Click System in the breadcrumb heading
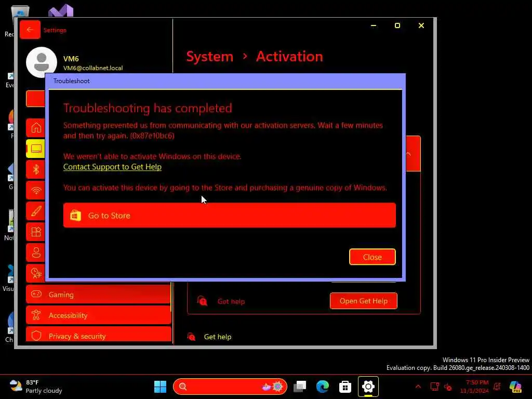This screenshot has width=532, height=399. (210, 56)
